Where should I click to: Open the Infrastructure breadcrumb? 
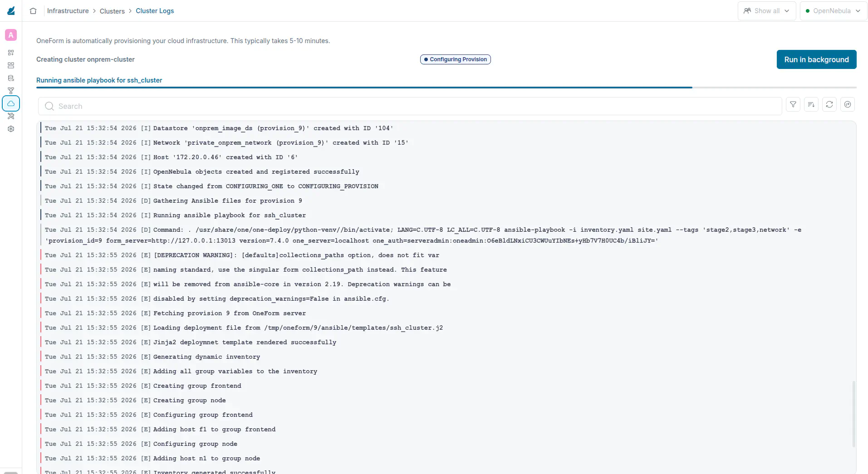tap(68, 11)
